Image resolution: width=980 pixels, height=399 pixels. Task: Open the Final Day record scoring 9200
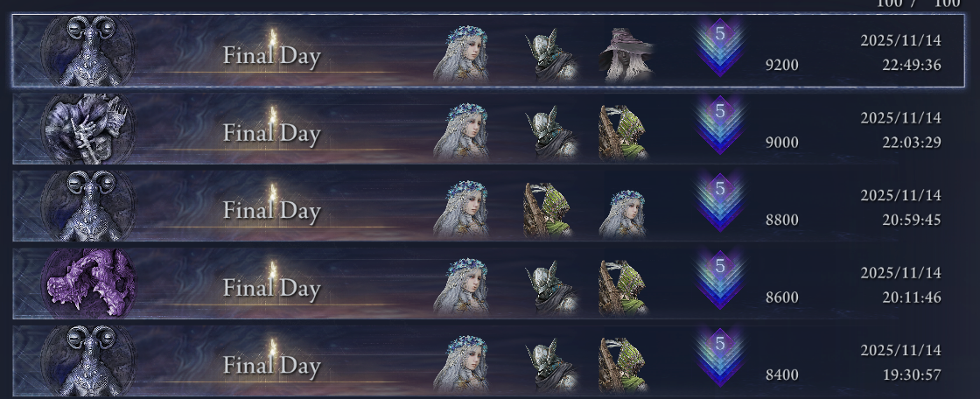point(488,50)
